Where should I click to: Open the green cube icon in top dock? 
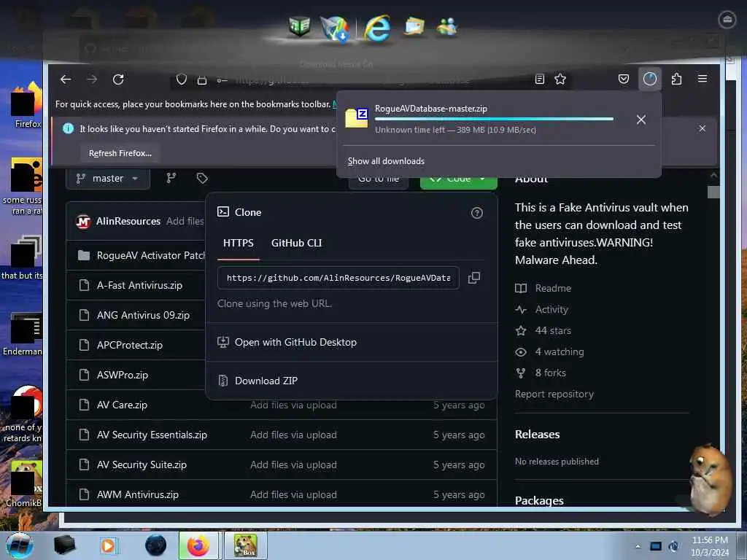click(300, 27)
